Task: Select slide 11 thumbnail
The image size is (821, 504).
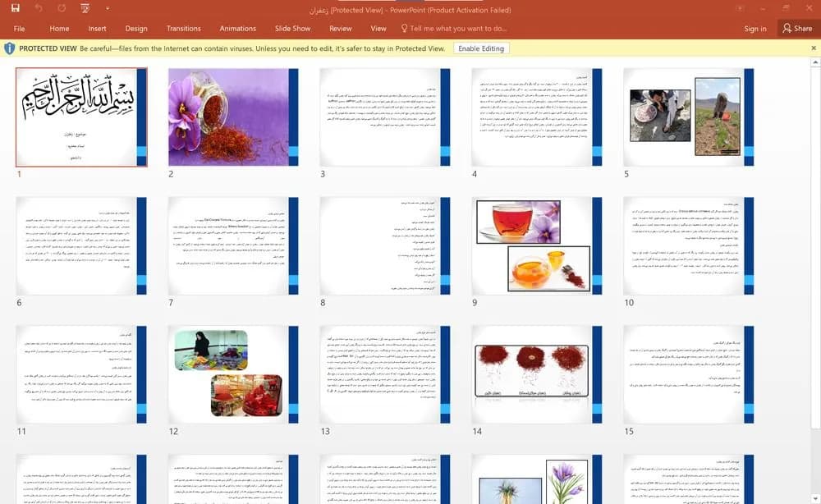Action: (x=81, y=375)
